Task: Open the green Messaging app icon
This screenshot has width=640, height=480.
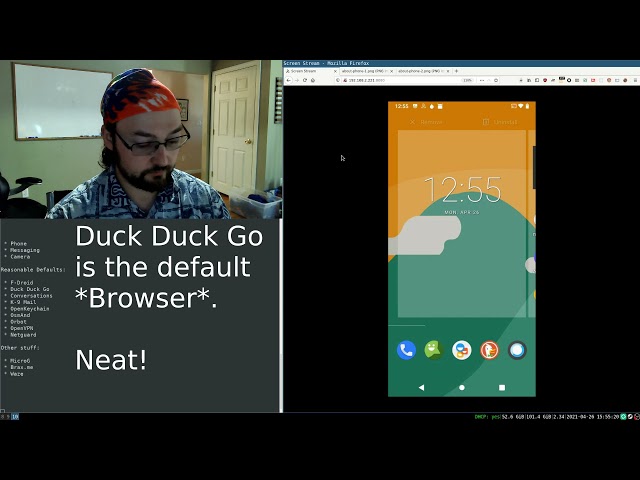Action: point(434,350)
